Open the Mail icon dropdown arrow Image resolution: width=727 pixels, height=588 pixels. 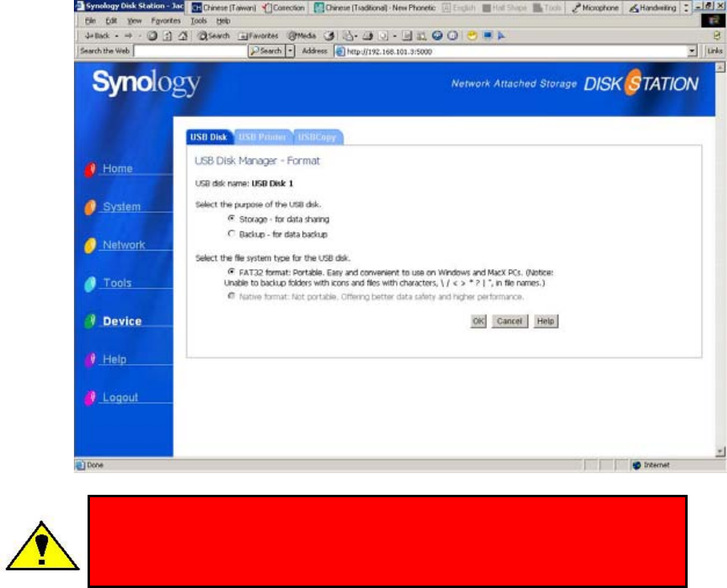coord(356,35)
